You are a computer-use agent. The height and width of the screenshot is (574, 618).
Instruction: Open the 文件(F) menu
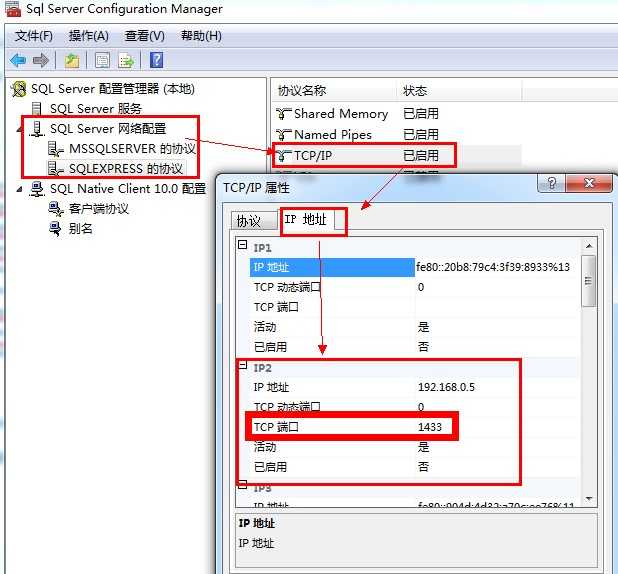pyautogui.click(x=34, y=36)
